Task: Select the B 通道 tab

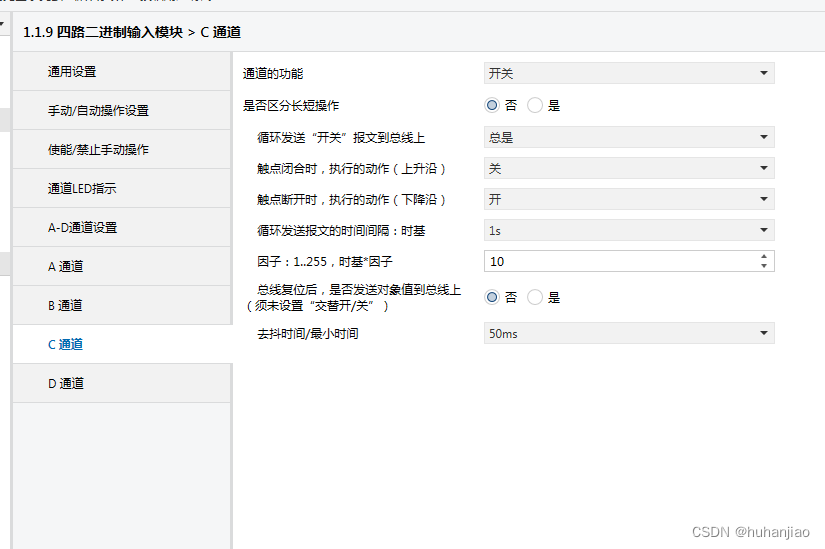Action: pyautogui.click(x=65, y=306)
